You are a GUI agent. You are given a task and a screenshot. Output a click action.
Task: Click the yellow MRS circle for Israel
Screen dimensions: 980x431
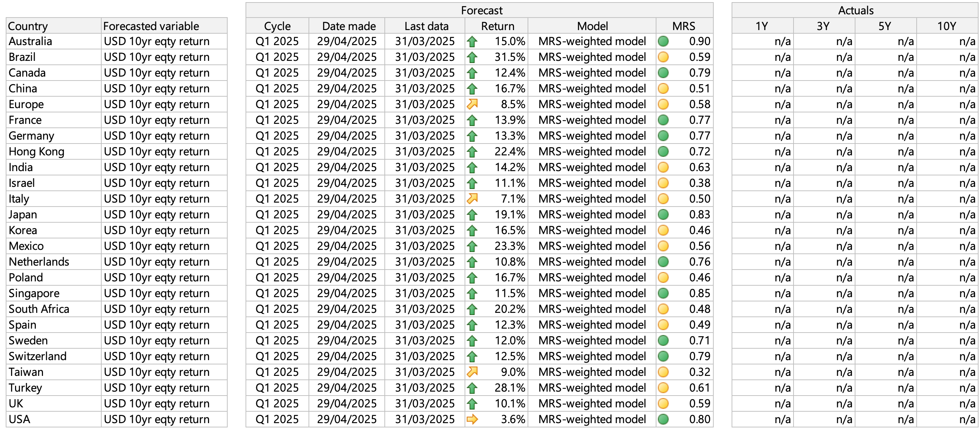click(x=663, y=183)
